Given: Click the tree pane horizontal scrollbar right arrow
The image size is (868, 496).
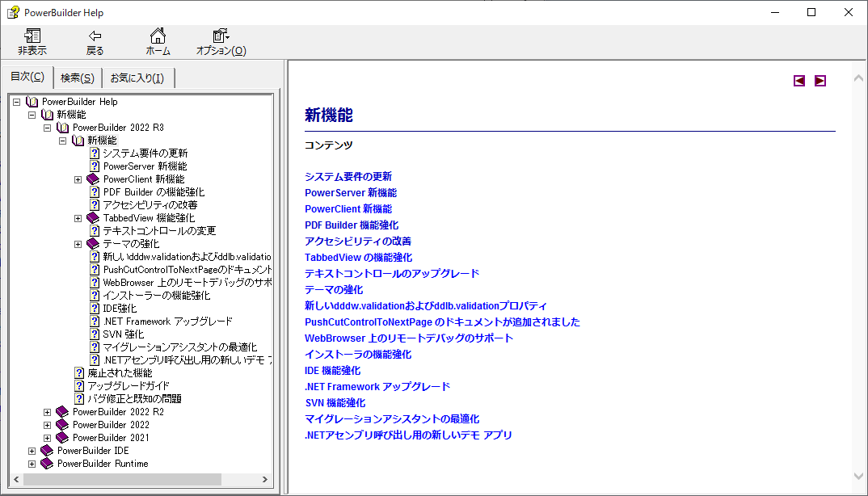Looking at the screenshot, I should click(x=267, y=479).
